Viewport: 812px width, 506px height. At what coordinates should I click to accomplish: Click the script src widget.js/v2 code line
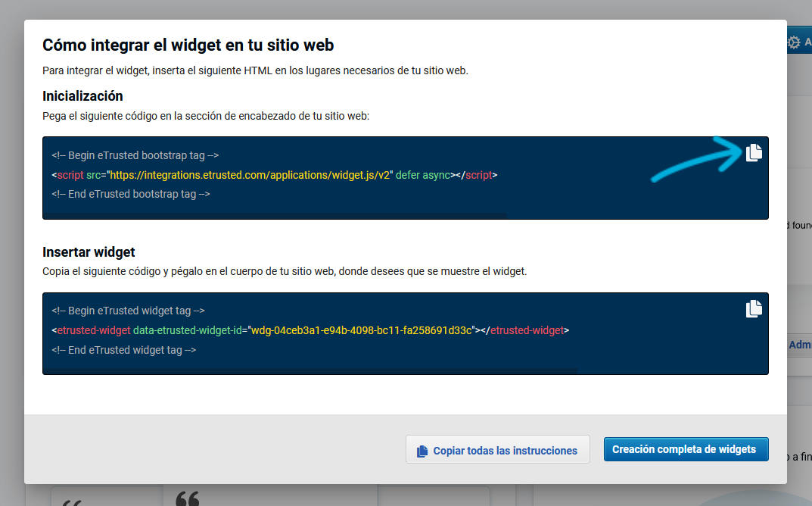(x=275, y=175)
